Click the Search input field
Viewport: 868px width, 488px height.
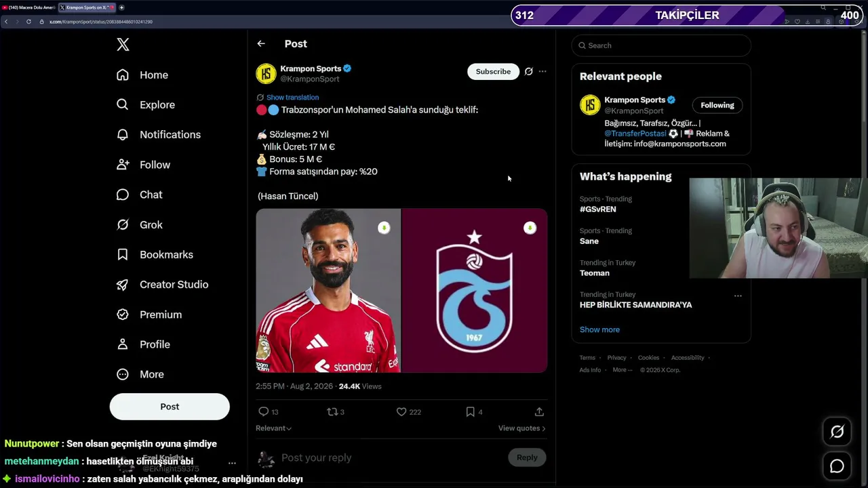(661, 45)
